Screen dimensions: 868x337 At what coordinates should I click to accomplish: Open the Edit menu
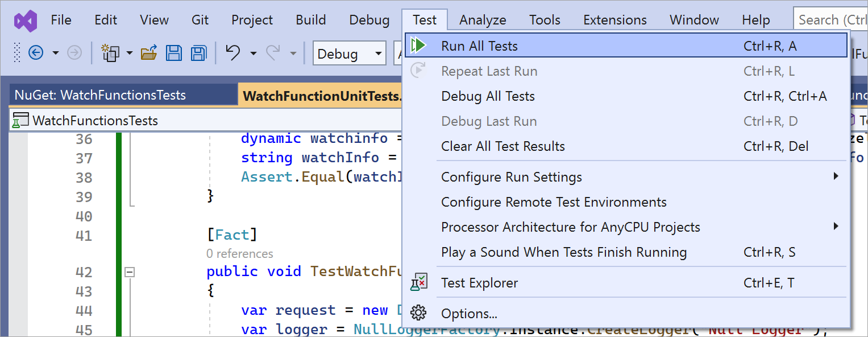(x=106, y=20)
